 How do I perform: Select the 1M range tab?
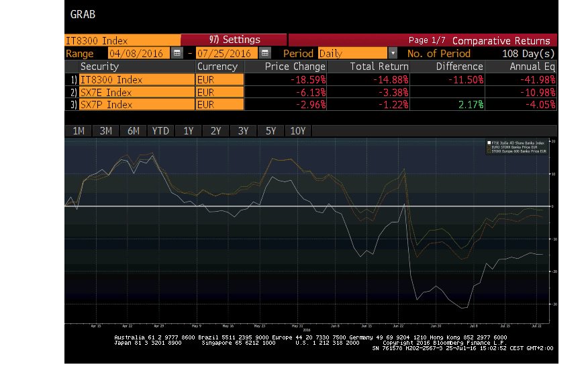tap(79, 130)
